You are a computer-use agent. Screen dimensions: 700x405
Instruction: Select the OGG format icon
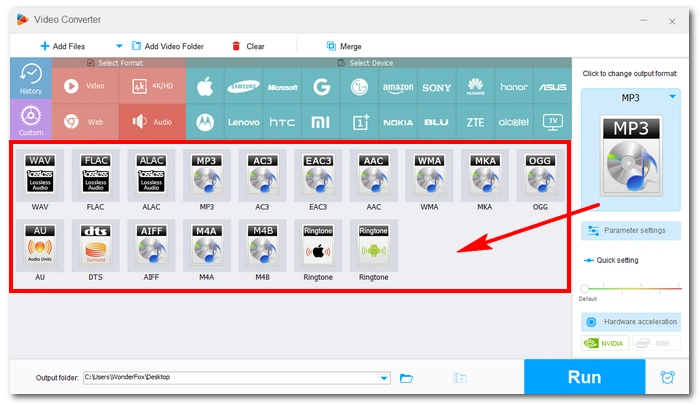click(540, 175)
